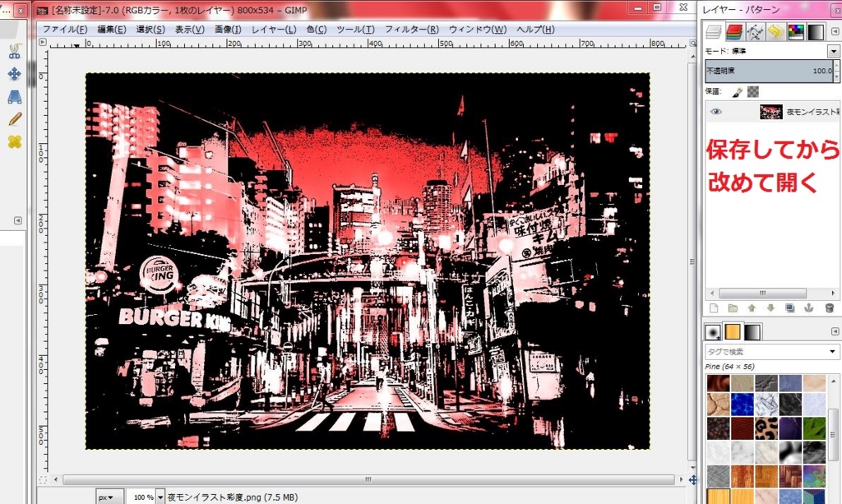Open the ヘルプ(H) menu
Screen dimensions: 842x504
tap(535, 30)
